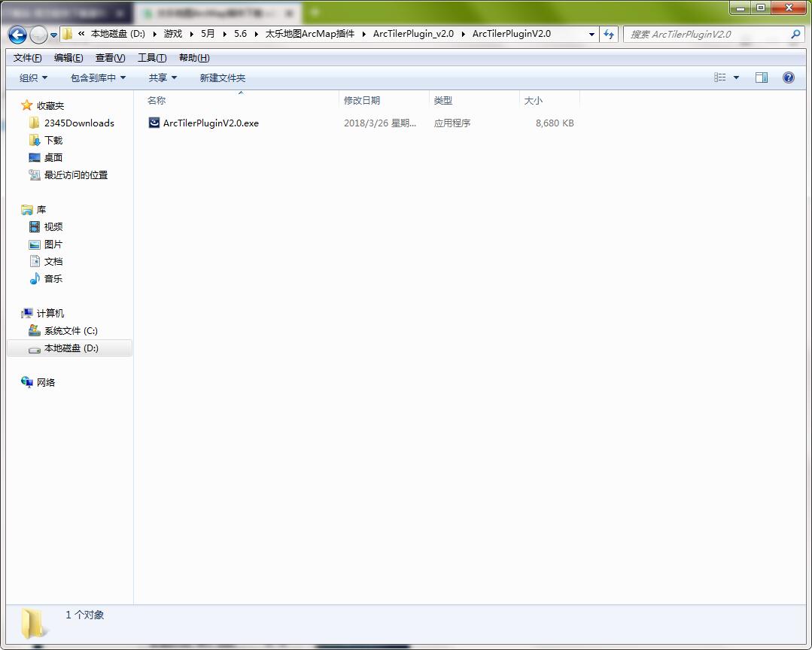The width and height of the screenshot is (812, 650).
Task: Open the view options dropdown arrow
Action: tap(736, 77)
